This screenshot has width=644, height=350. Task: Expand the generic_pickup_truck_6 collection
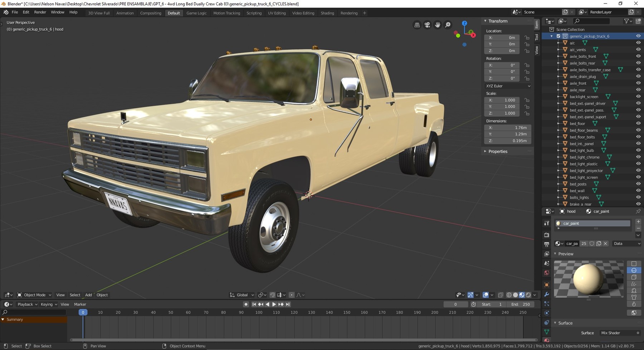551,36
